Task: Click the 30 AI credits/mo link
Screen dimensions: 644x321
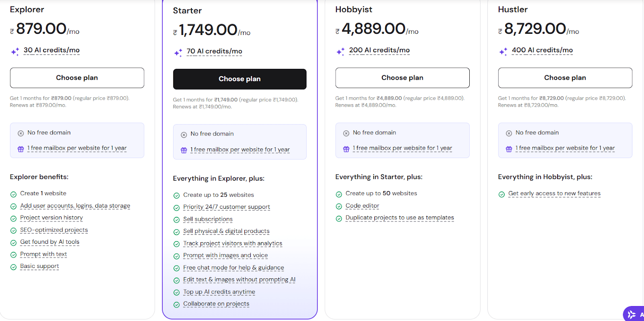Action: point(52,50)
